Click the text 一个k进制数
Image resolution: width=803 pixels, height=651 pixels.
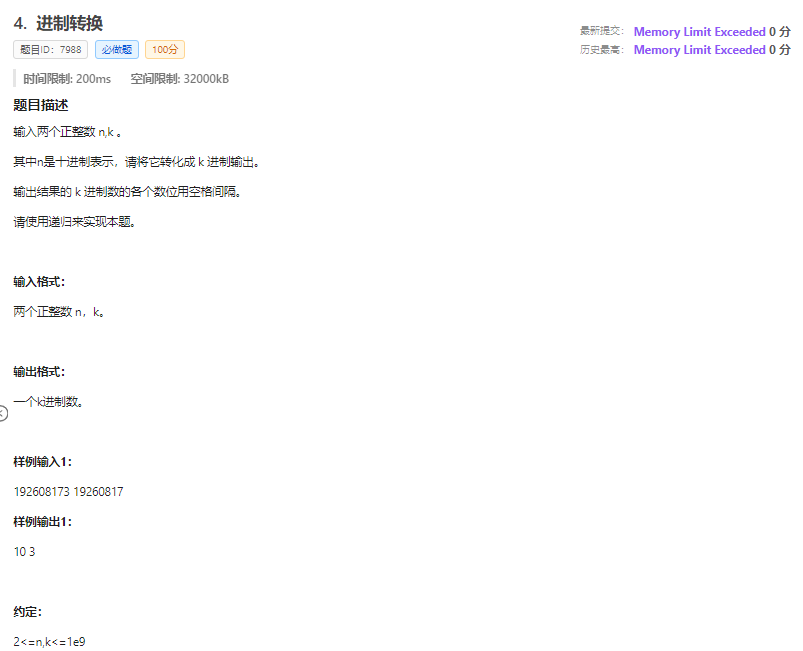[x=48, y=402]
